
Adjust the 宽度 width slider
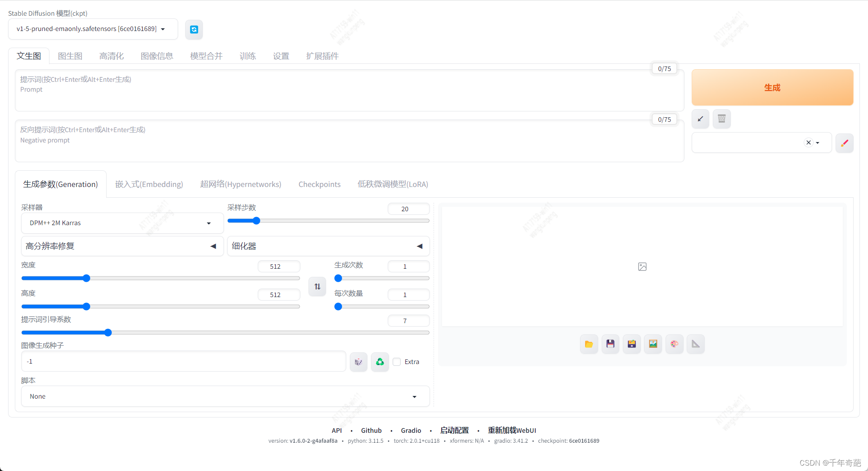coord(161,278)
